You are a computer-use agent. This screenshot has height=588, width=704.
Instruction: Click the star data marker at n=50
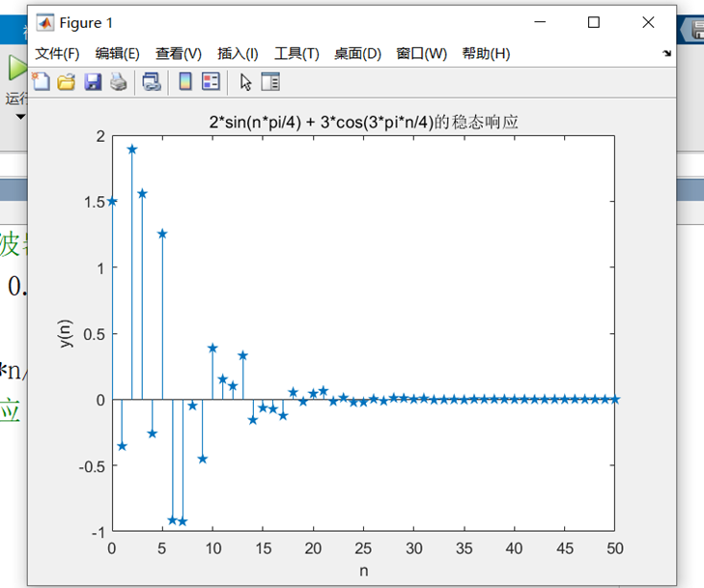pyautogui.click(x=614, y=400)
